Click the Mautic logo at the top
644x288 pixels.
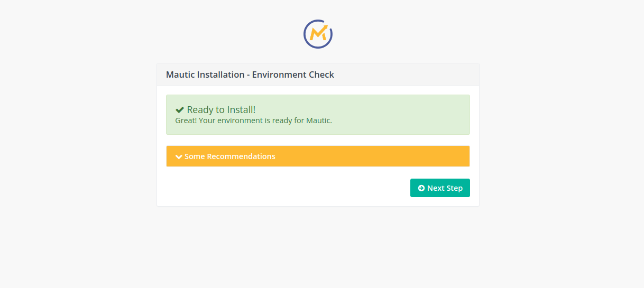click(x=318, y=34)
